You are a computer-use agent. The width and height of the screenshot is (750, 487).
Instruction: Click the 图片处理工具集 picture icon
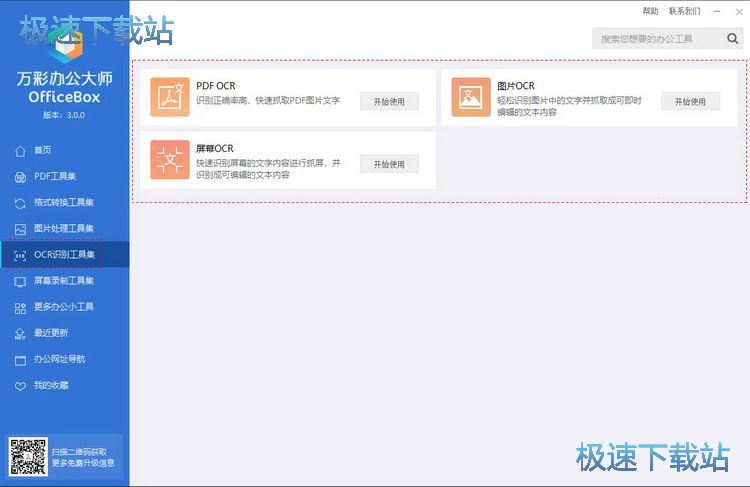pos(20,230)
